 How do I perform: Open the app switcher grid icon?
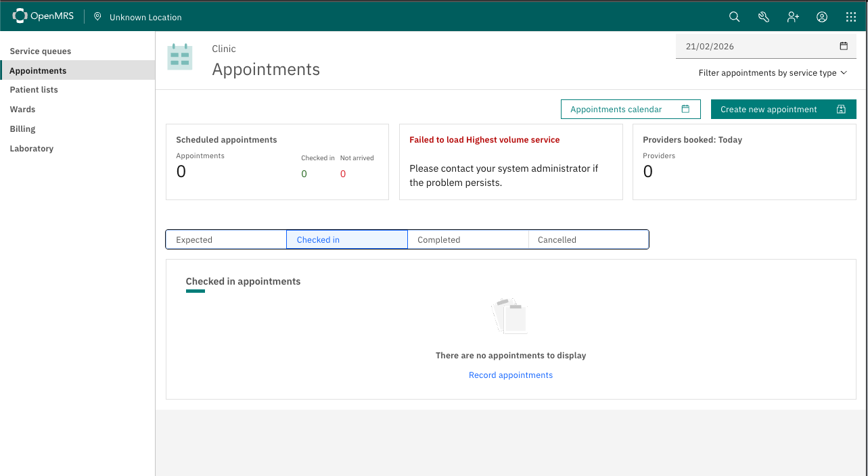point(851,17)
